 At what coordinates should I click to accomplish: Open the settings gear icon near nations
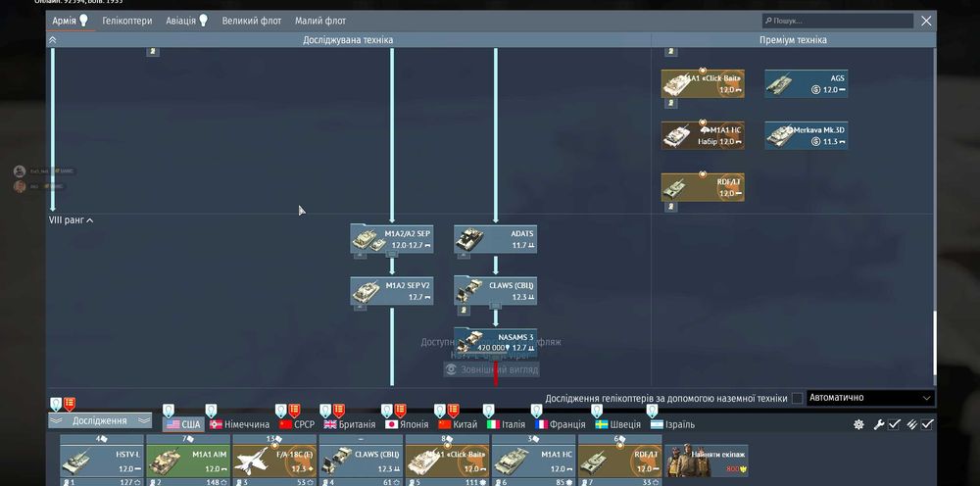[858, 425]
